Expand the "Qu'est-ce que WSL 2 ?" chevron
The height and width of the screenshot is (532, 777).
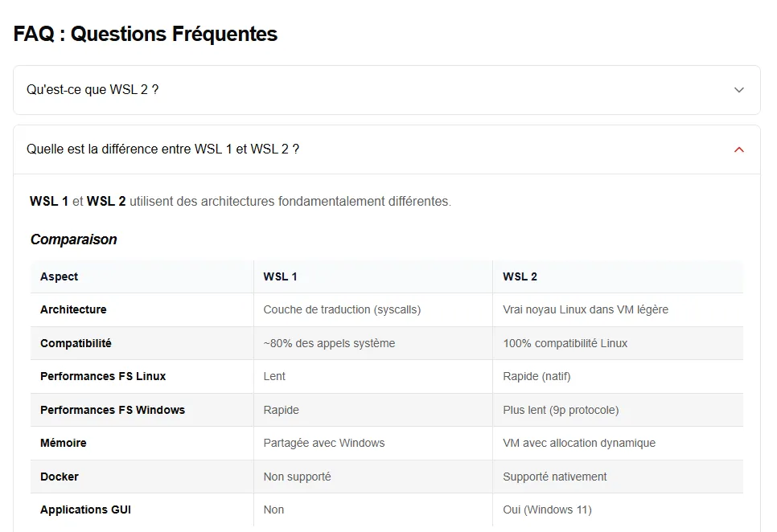coord(739,90)
